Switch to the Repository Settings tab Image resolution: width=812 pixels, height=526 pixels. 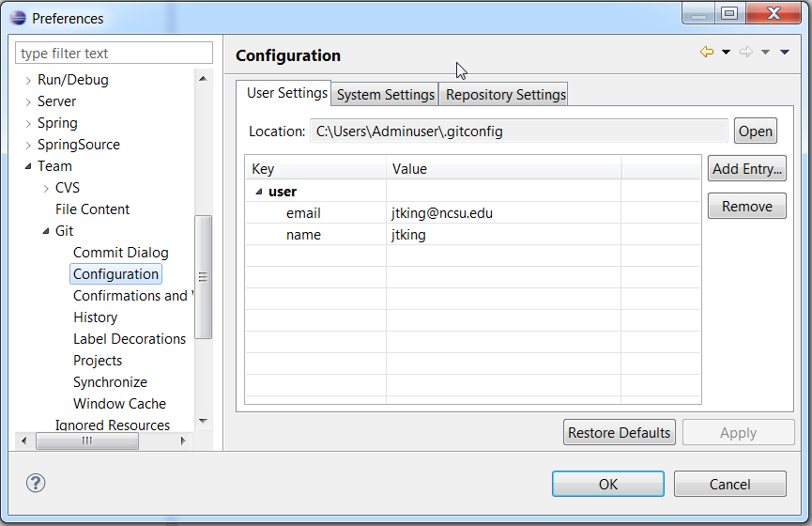505,94
